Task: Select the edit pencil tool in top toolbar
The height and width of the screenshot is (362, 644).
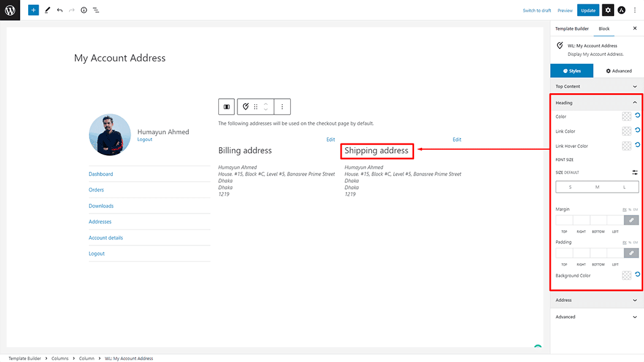Action: [x=47, y=10]
